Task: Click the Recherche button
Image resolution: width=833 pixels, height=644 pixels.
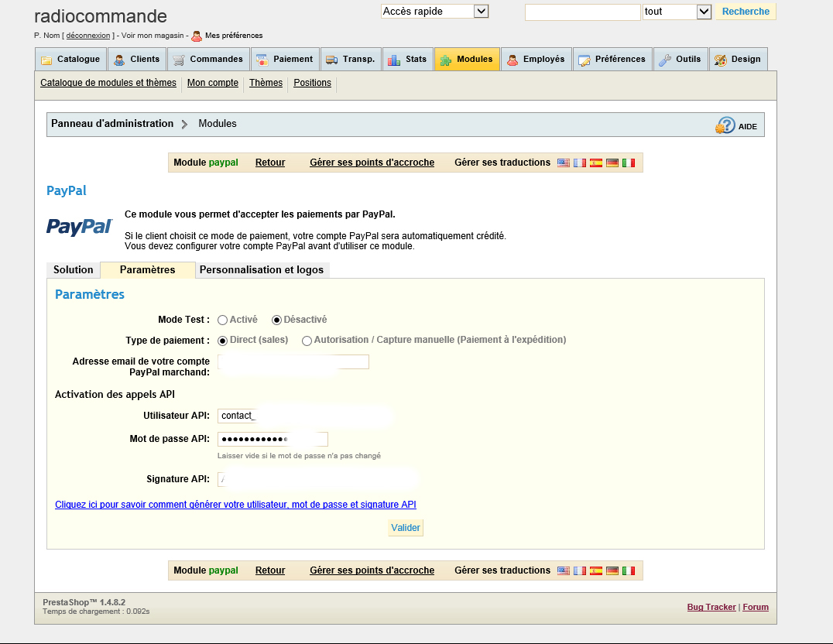Action: [x=746, y=12]
